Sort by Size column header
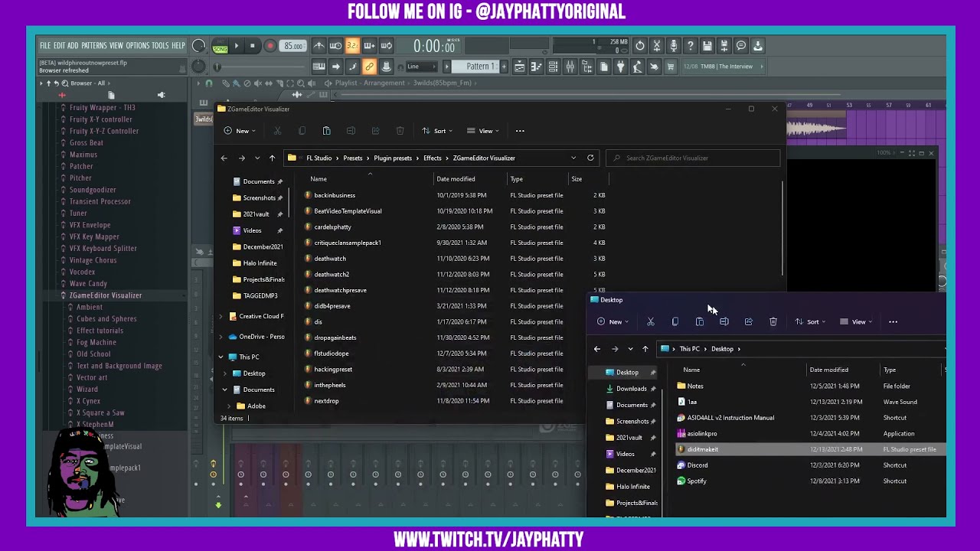Viewport: 980px width, 551px height. click(x=577, y=179)
